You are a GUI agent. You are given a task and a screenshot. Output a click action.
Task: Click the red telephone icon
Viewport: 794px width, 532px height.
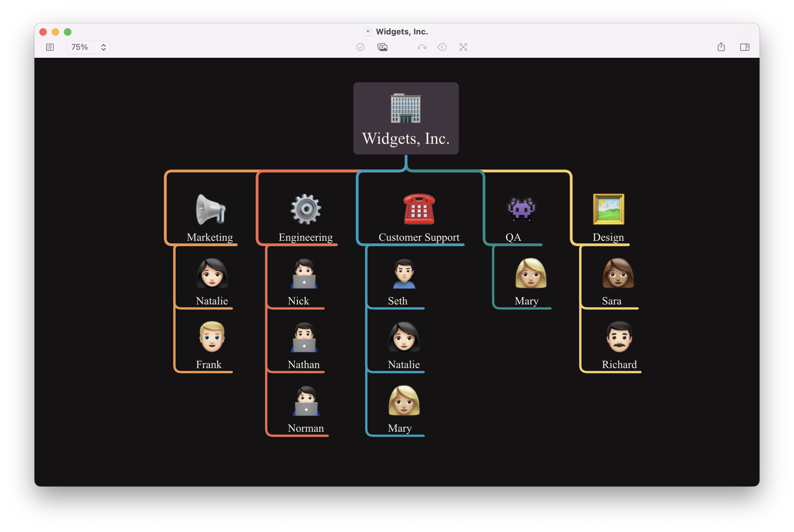pos(419,209)
